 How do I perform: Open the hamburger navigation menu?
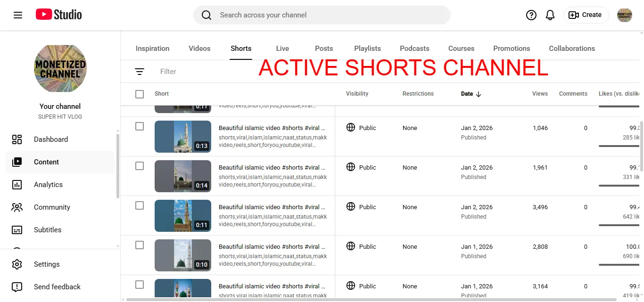[x=18, y=15]
